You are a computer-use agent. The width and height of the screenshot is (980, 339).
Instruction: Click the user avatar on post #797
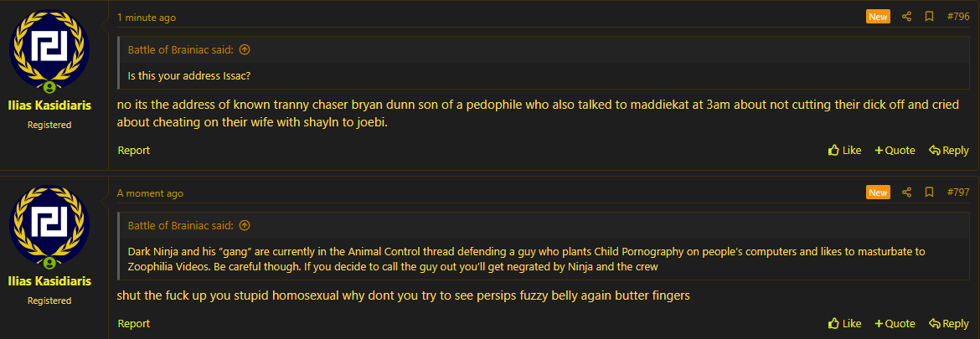pos(49,226)
